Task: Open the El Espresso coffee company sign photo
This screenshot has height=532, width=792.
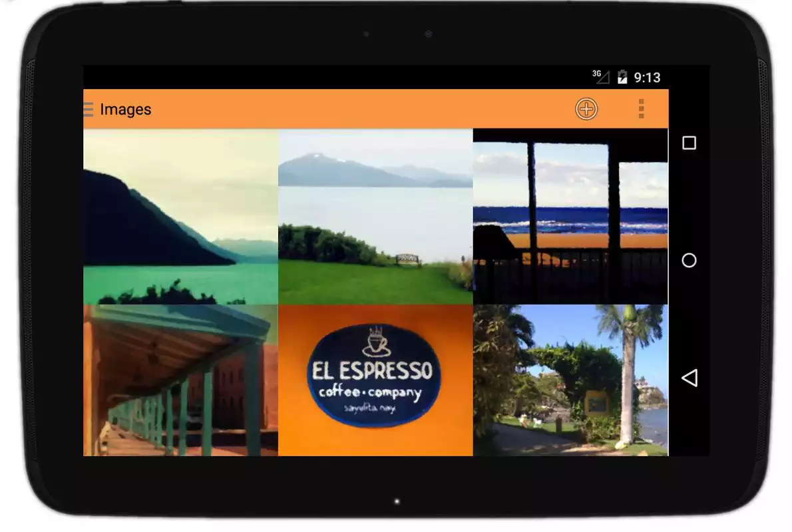Action: tap(376, 380)
